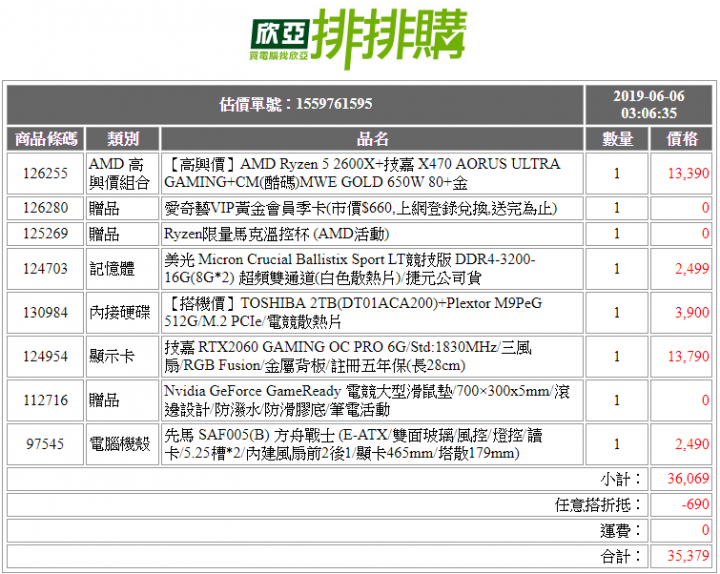Click the 價格 column header
Viewport: 720px width, 574px height.
[681, 139]
